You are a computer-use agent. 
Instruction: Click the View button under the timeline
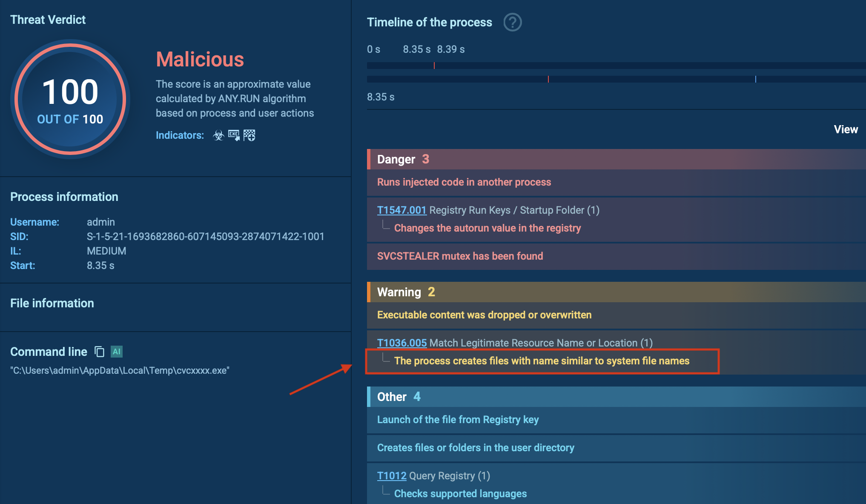(x=846, y=129)
